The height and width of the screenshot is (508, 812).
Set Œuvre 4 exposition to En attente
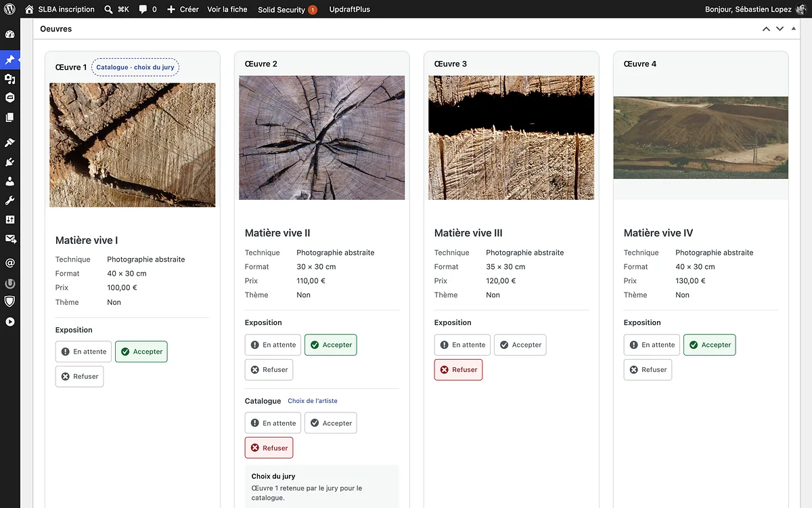click(652, 345)
